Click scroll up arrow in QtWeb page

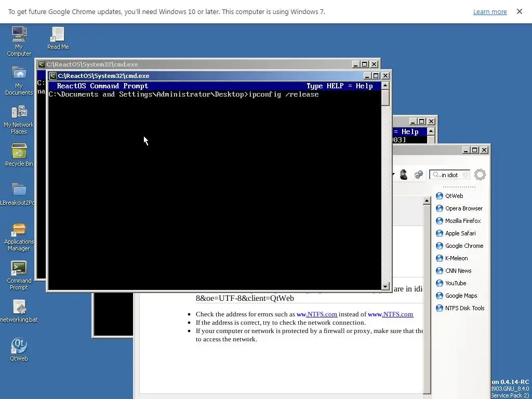(x=427, y=201)
